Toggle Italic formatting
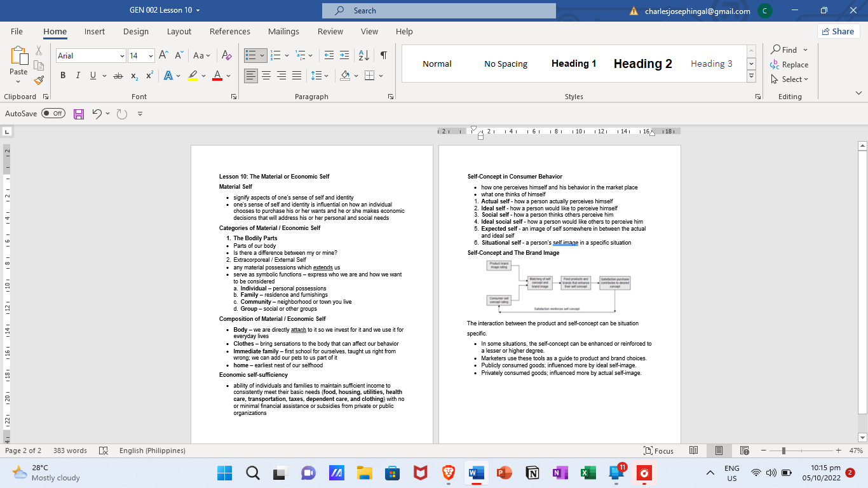868x488 pixels. click(78, 76)
